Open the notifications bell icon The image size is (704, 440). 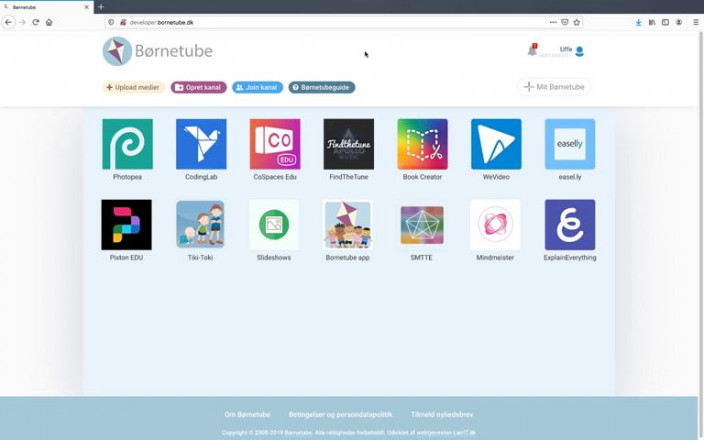[532, 50]
